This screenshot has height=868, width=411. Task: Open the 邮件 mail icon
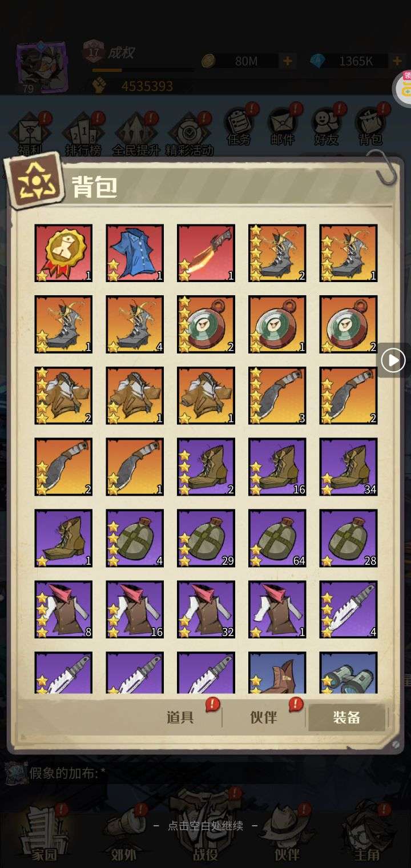click(x=283, y=126)
